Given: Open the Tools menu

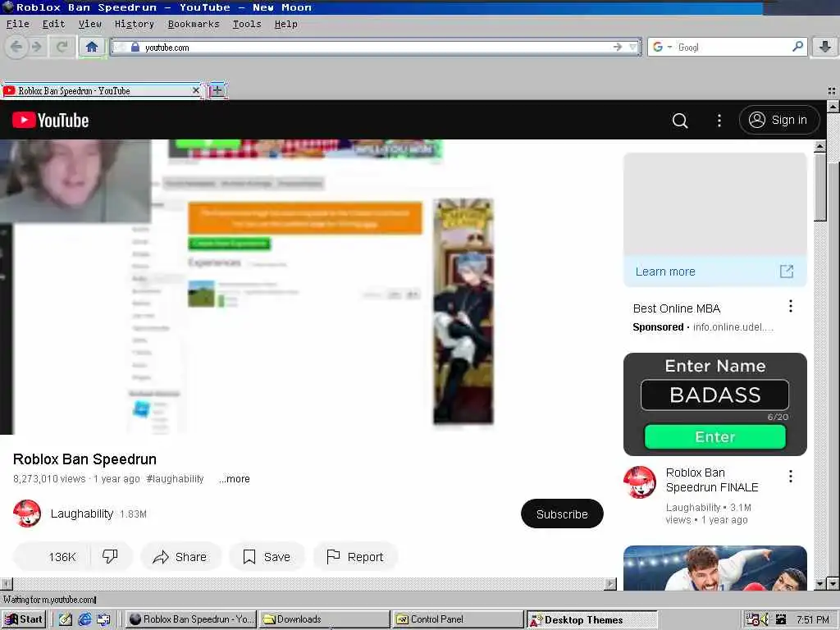Looking at the screenshot, I should [247, 24].
